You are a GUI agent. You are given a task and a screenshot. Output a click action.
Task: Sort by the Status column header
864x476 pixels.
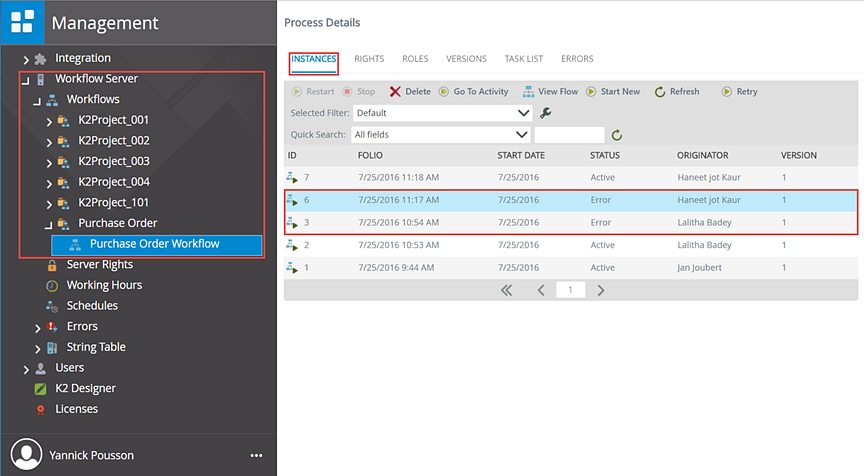(x=604, y=155)
